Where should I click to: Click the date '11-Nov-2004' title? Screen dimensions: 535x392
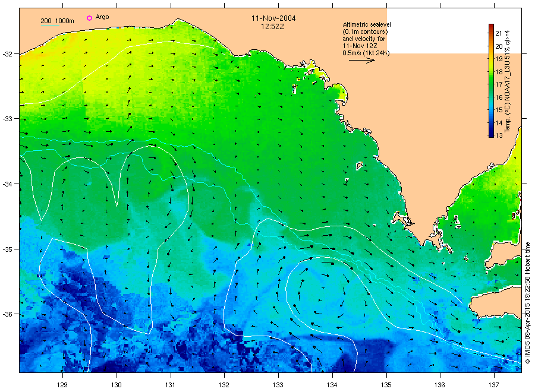(273, 18)
